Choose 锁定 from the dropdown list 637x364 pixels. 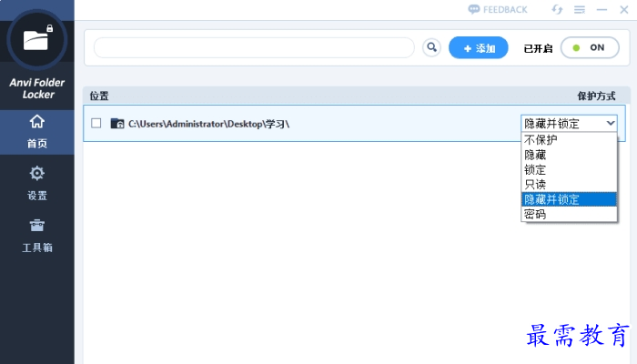click(x=569, y=169)
